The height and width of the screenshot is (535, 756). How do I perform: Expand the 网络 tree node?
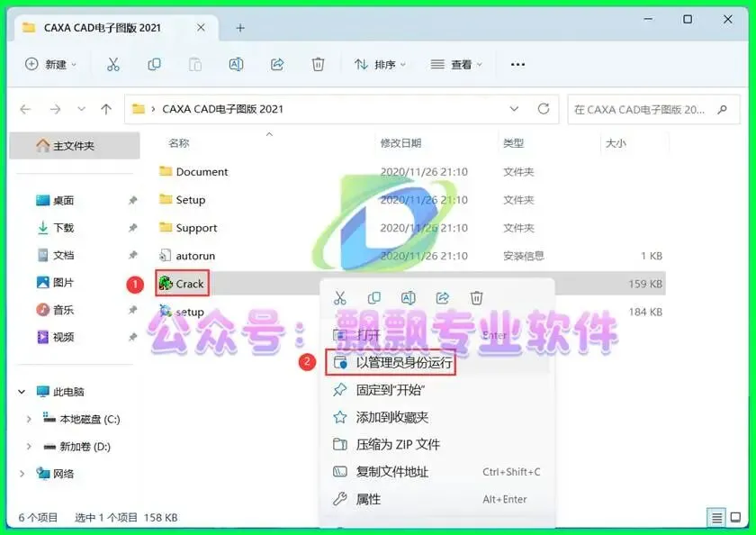[x=22, y=474]
